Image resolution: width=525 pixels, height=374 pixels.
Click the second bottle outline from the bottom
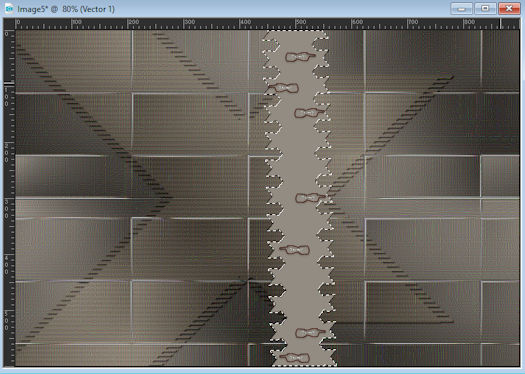point(310,332)
